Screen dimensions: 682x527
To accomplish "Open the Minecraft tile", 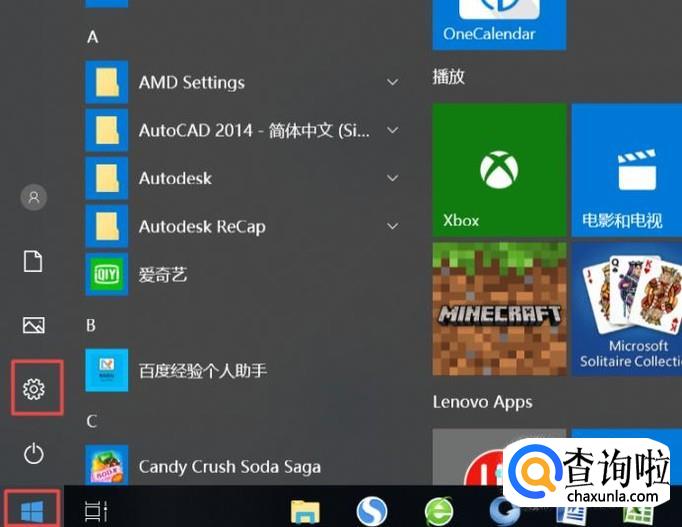I will click(499, 309).
